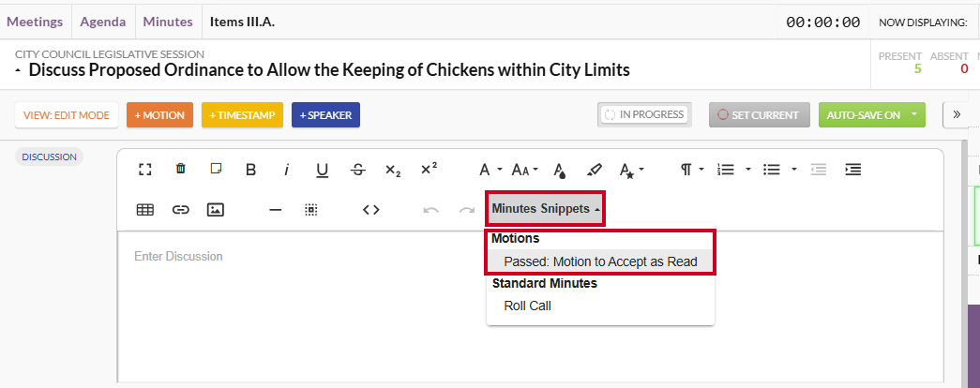Click the Standard Minutes group header

tap(544, 284)
